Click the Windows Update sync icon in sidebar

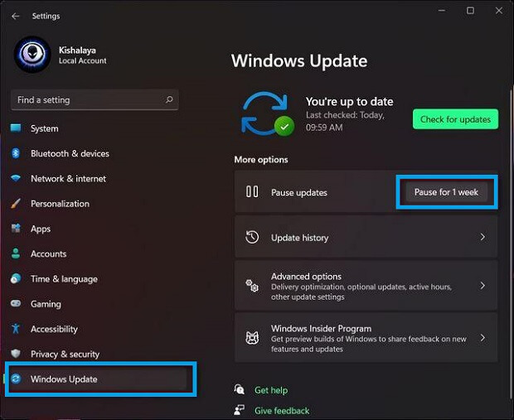[x=16, y=379]
